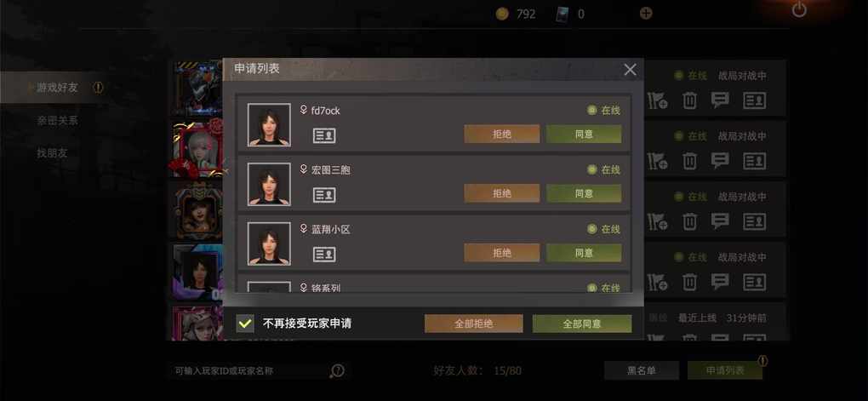Toggle 不再接受玩家申请 checkbox
Image resolution: width=868 pixels, height=401 pixels.
click(245, 324)
